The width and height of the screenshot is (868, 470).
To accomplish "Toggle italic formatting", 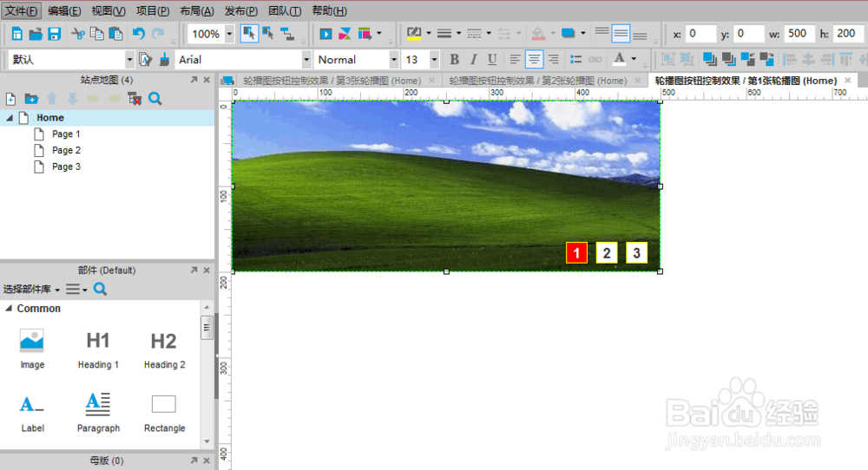I will [473, 59].
